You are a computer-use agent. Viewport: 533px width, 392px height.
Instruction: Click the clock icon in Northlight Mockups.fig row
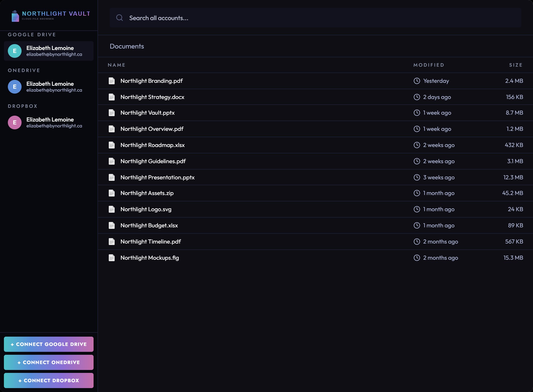(417, 258)
